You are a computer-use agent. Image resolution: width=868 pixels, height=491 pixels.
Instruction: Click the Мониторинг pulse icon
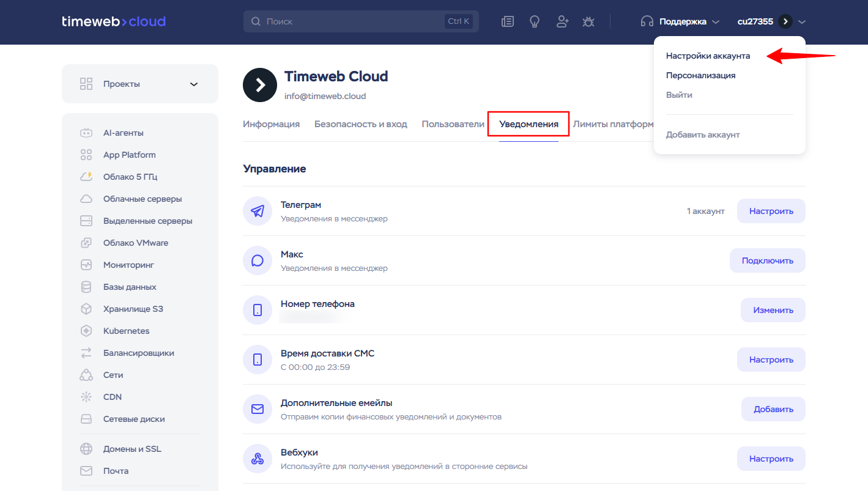point(86,265)
